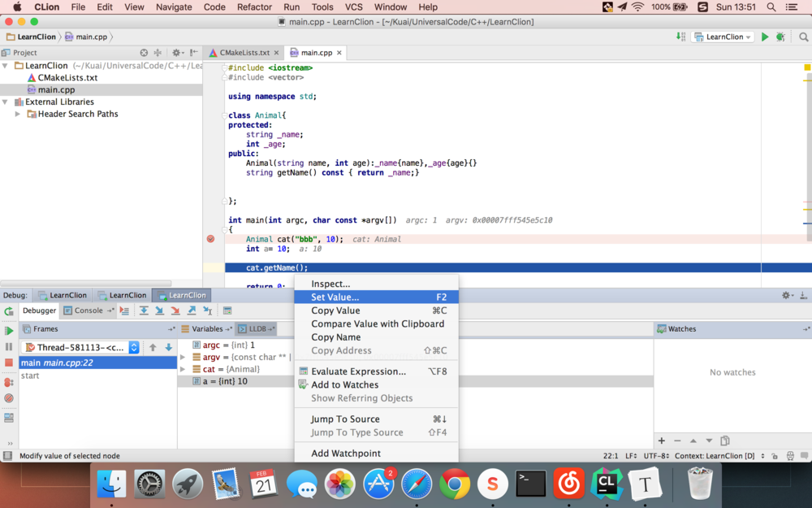
Task: Choose Set Value... in the context menu
Action: point(376,297)
